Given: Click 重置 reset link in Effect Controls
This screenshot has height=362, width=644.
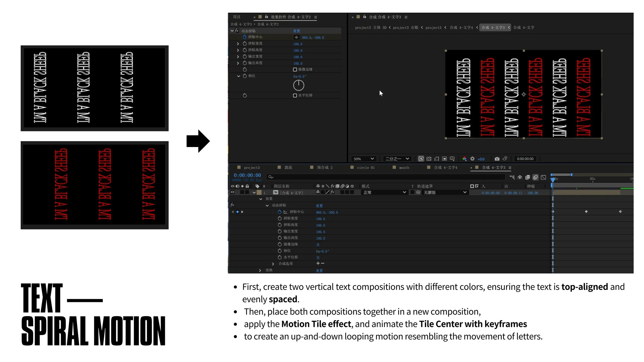Looking at the screenshot, I should tap(296, 31).
